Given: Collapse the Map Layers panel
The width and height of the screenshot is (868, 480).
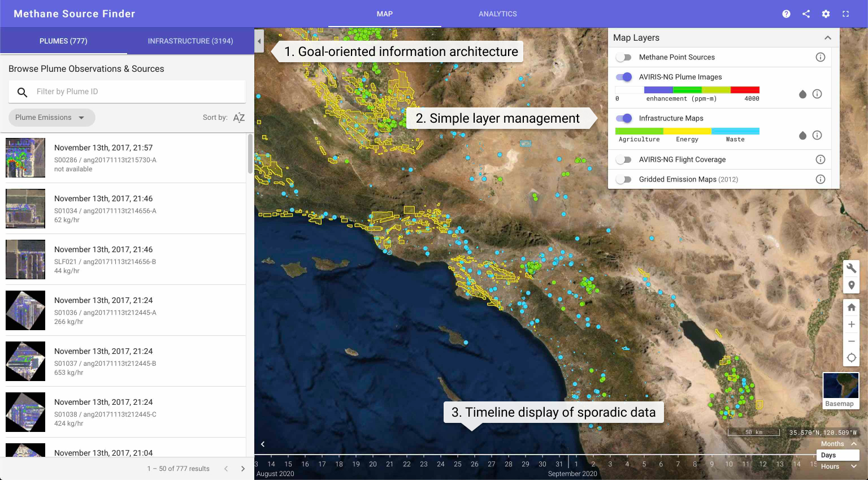Looking at the screenshot, I should click(828, 37).
